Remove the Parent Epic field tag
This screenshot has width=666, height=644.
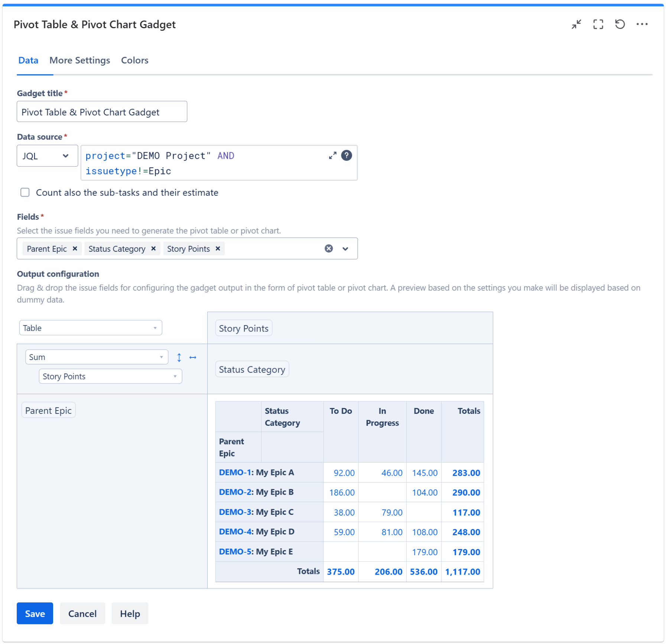pos(75,249)
